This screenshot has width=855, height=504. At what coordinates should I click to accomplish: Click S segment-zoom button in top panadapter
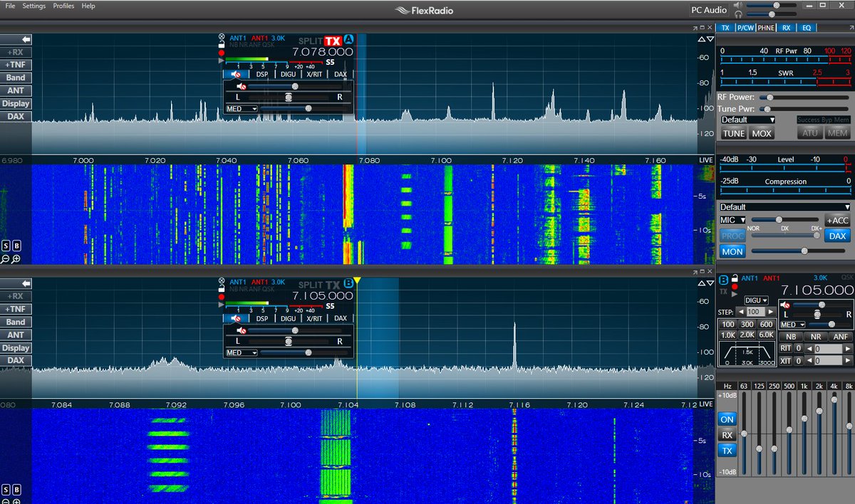coord(6,246)
